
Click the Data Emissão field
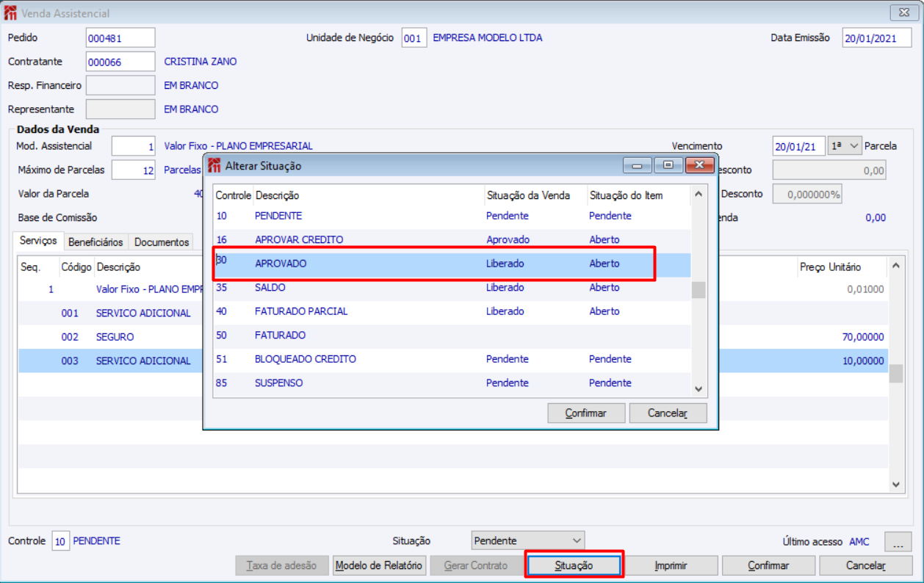click(x=877, y=38)
